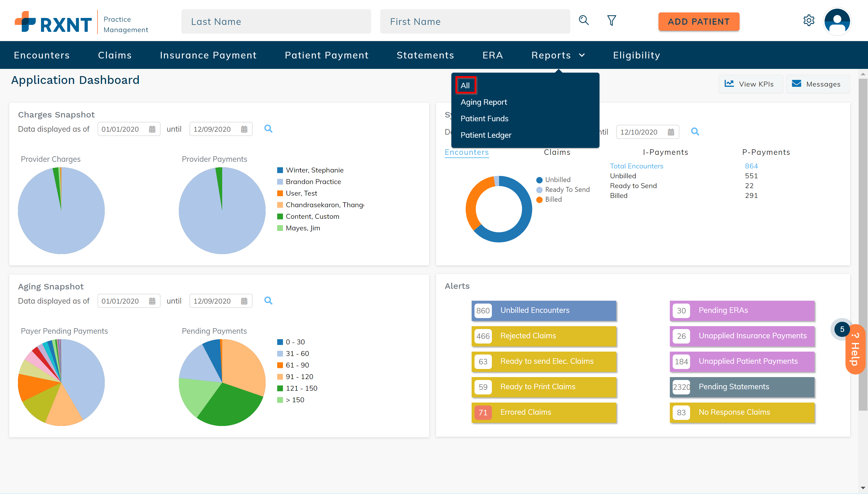Toggle the 121 - 150 legend entry
This screenshot has height=494, width=868.
point(301,388)
